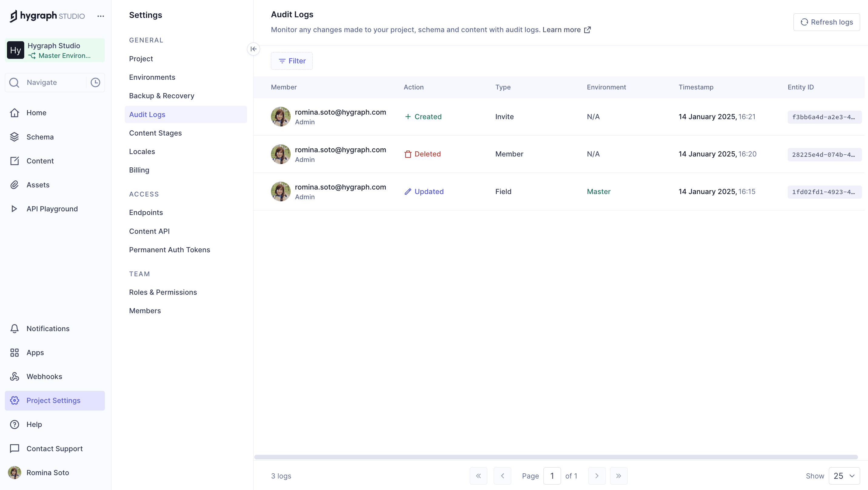Click the page number input field

[x=552, y=475]
